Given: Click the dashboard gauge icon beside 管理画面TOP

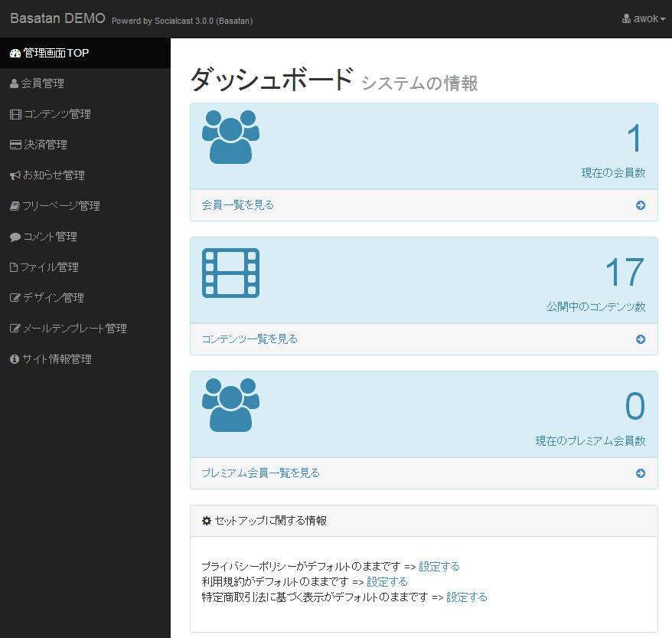Looking at the screenshot, I should [x=15, y=54].
